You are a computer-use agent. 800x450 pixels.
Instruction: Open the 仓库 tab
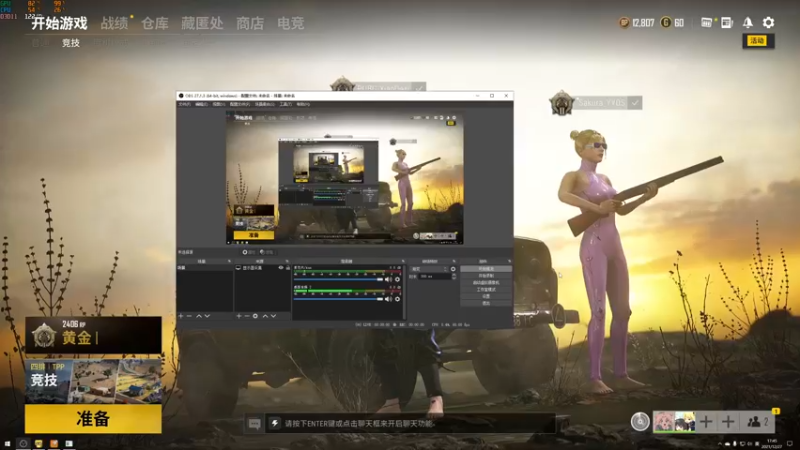click(x=155, y=23)
